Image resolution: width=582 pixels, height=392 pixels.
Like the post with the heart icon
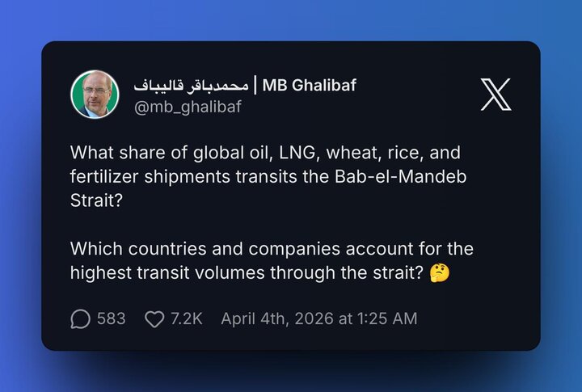(154, 319)
